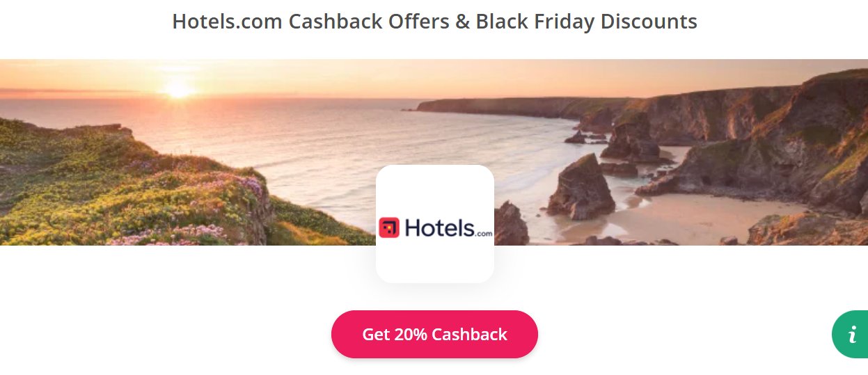This screenshot has width=868, height=375.
Task: Click the page heading about Cashback Offers
Action: (434, 22)
